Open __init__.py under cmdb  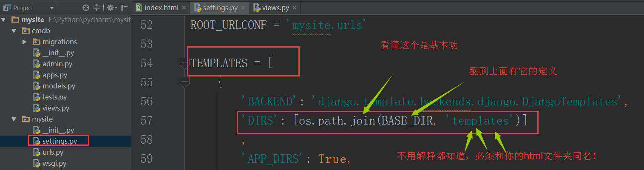(58, 53)
